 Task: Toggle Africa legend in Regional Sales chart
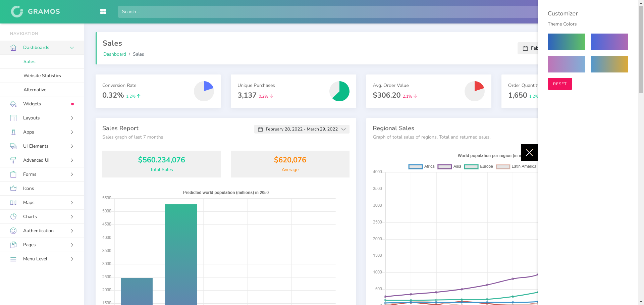pos(421,166)
